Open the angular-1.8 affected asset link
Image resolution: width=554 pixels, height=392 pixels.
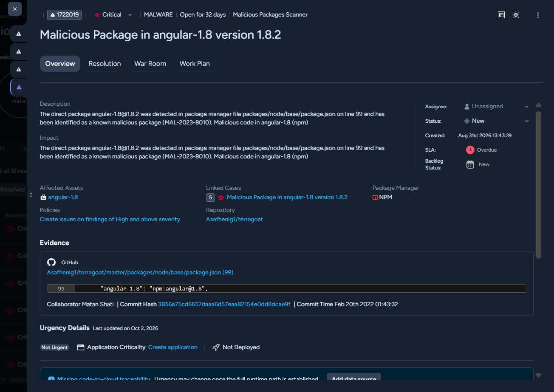pos(63,197)
